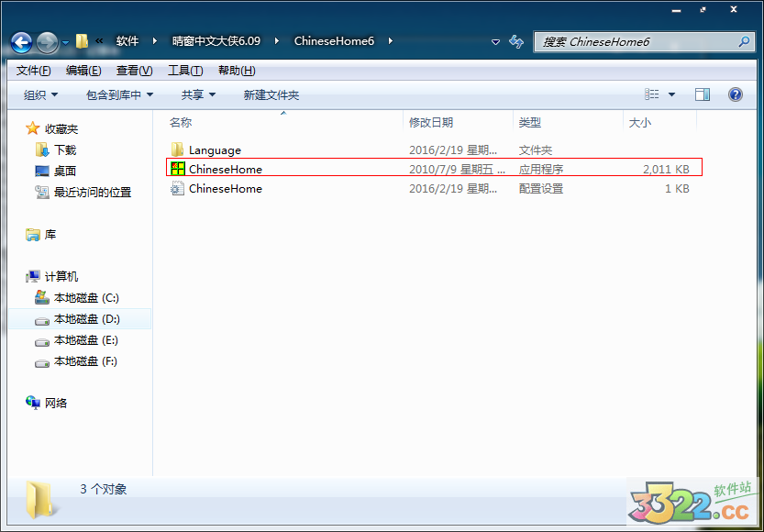The height and width of the screenshot is (532, 764).
Task: Open the 组织 dropdown
Action: [41, 95]
